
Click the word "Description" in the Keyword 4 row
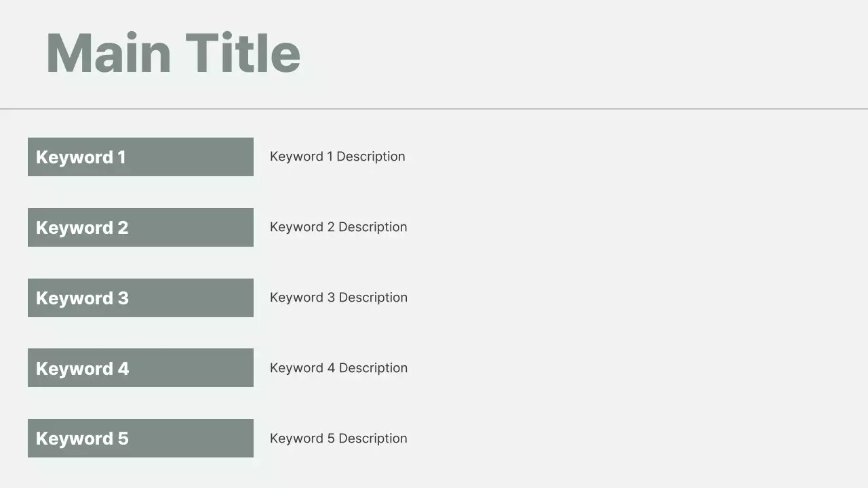(x=372, y=368)
